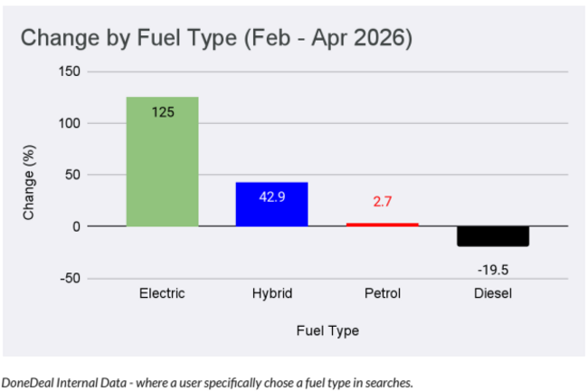Click the -50 y-axis tick label
Screen dimensions: 588x392
(71, 278)
